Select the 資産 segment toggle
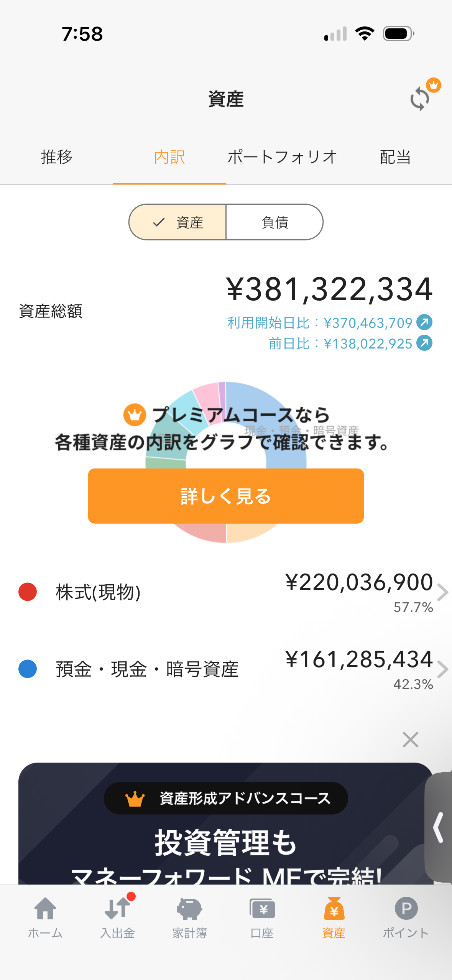 [178, 222]
